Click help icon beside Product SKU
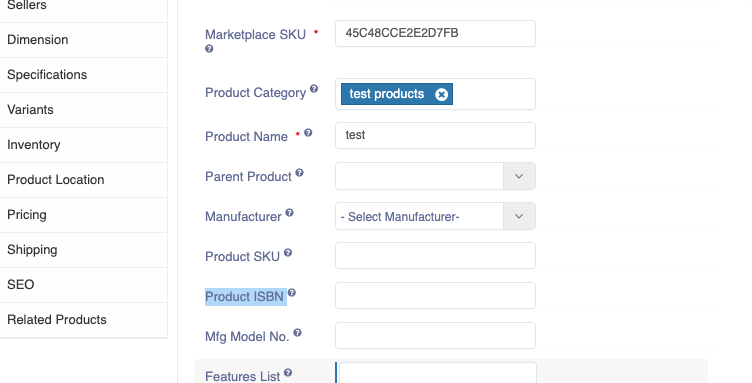 [x=288, y=253]
